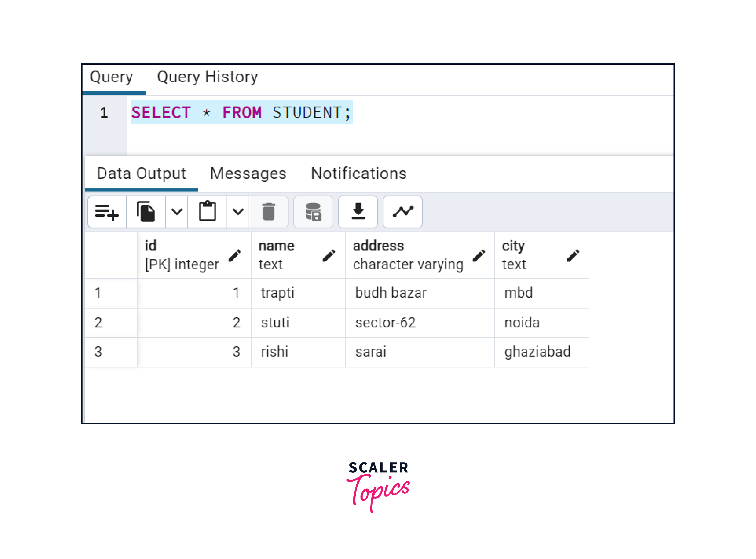Click edit pencil in name column
Viewport: 756px width, 559px height.
click(329, 256)
